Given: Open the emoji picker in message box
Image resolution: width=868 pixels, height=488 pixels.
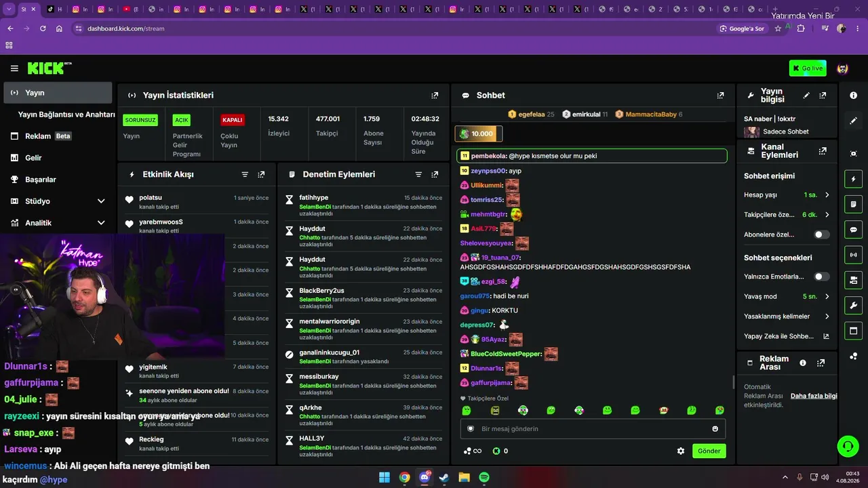Looking at the screenshot, I should tap(715, 428).
